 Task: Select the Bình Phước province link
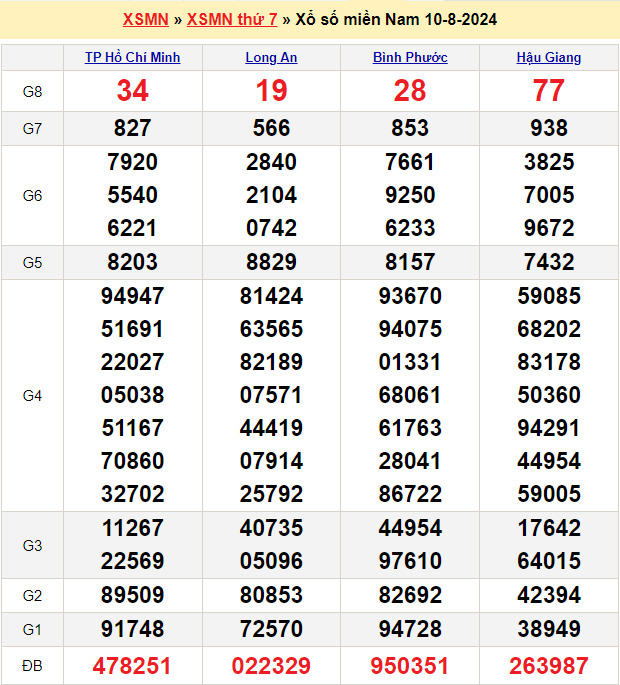tap(410, 58)
